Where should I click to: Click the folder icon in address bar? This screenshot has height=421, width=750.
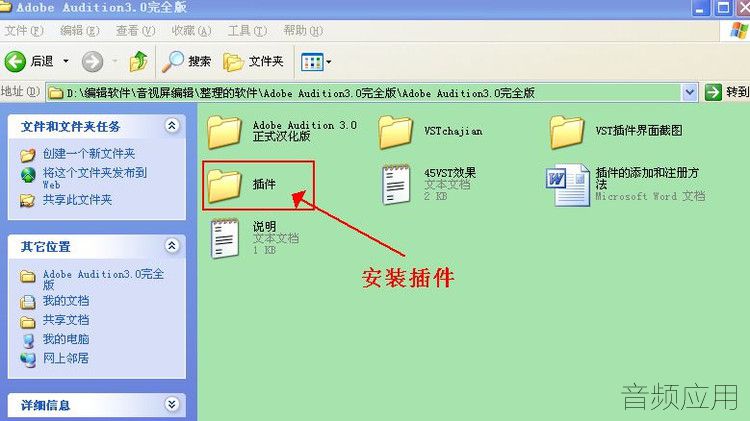pos(56,93)
